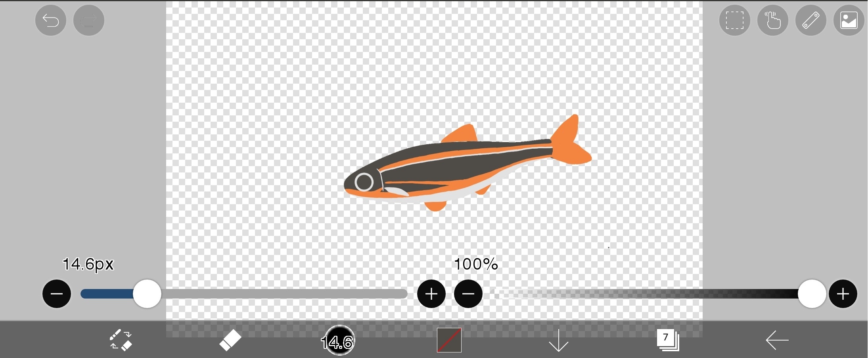Click the 100% opacity label
Image resolution: width=868 pixels, height=358 pixels.
476,264
